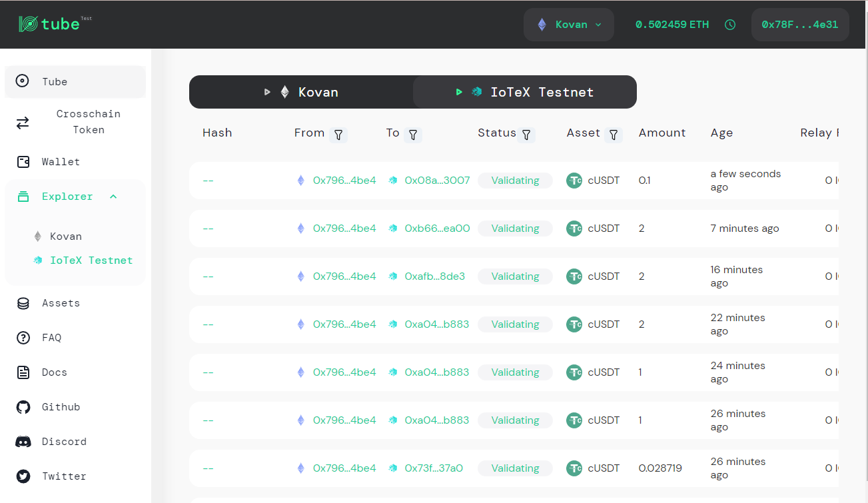Screen dimensions: 868x503
Task: Collapse the Explorer section chevron
Action: (113, 197)
